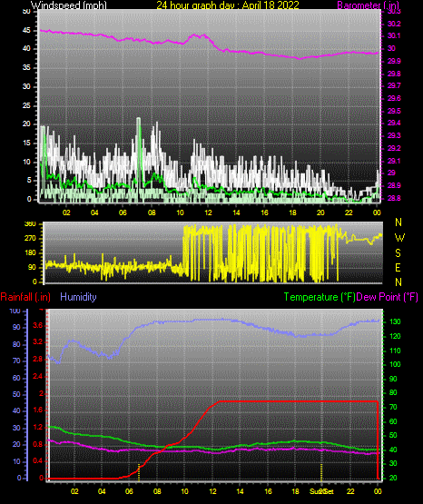Click the 35 mph windspeed axis value
Screen dimensions: 423x504
26,68
